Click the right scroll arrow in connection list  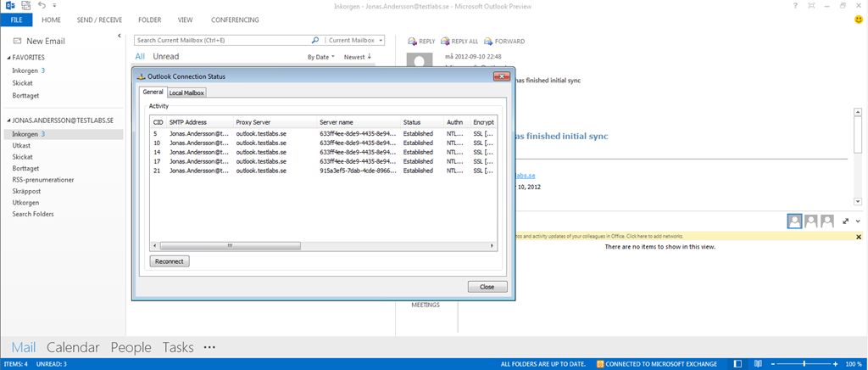tap(491, 245)
